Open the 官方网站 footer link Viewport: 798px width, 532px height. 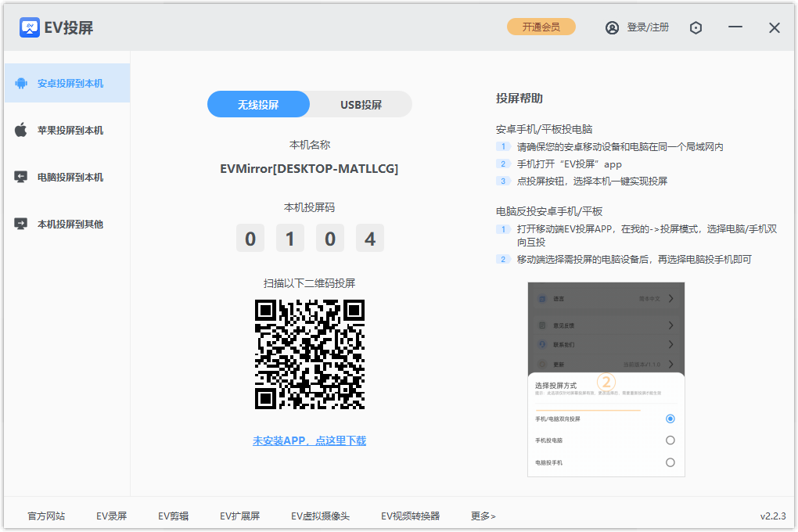pyautogui.click(x=46, y=516)
